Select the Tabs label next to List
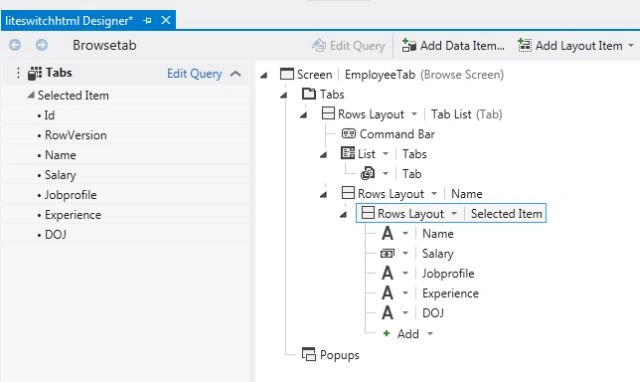The width and height of the screenshot is (640, 382). click(414, 154)
